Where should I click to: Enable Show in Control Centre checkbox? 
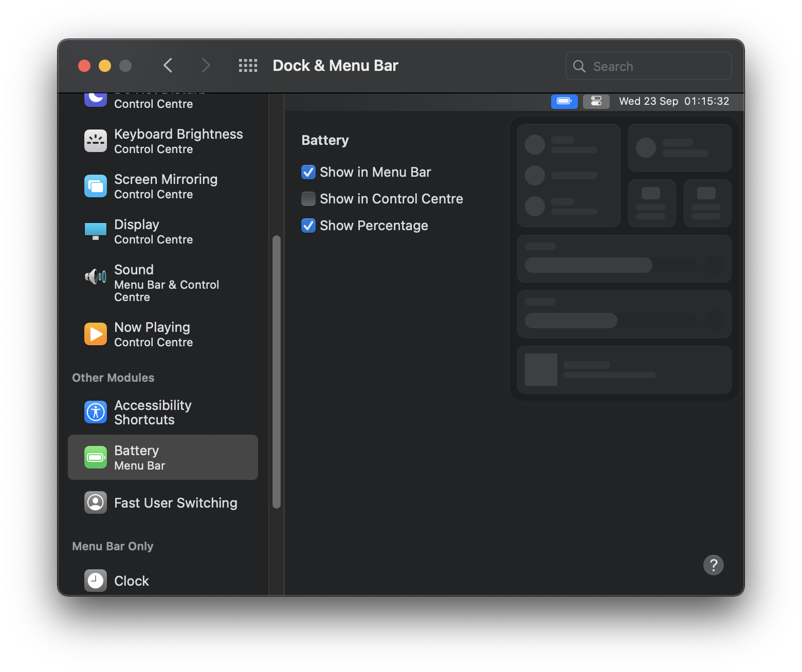tap(308, 199)
